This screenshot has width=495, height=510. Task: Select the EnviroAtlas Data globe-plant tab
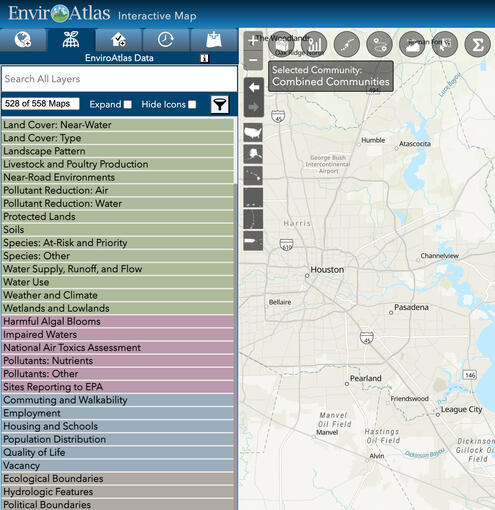coord(71,40)
